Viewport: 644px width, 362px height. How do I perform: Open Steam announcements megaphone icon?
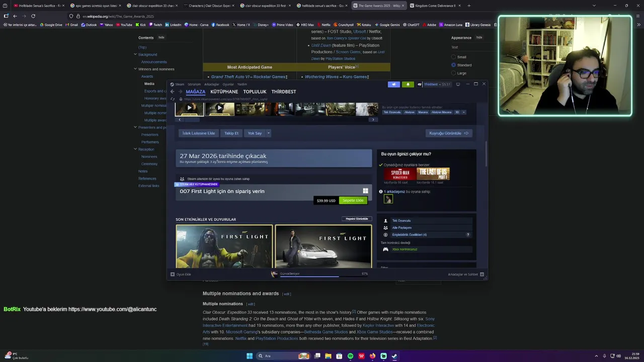tap(393, 84)
